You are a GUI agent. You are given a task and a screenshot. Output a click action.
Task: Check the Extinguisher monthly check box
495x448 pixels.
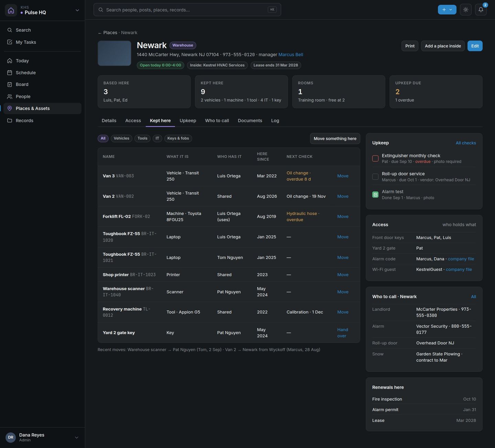click(375, 159)
